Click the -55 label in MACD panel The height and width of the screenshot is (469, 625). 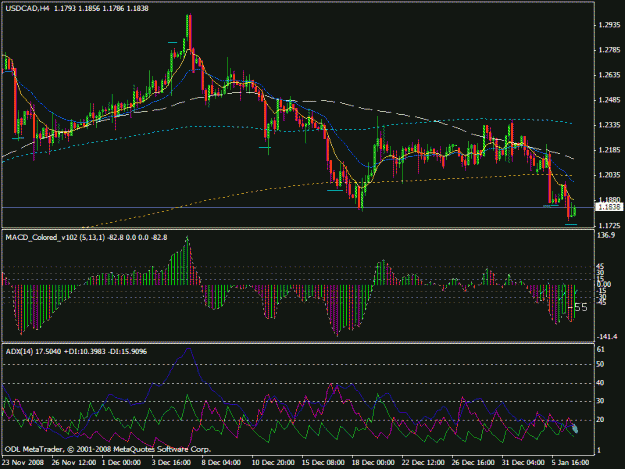[578, 307]
